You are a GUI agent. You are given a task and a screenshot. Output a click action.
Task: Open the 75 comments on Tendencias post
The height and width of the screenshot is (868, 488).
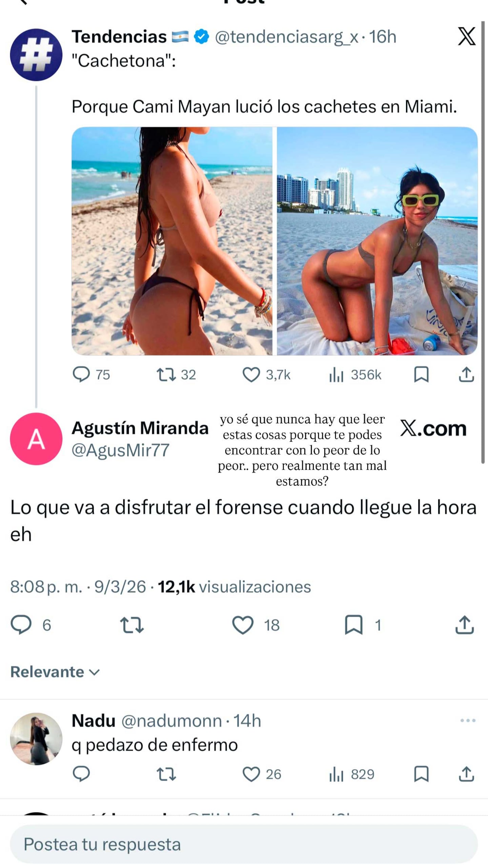pyautogui.click(x=81, y=374)
